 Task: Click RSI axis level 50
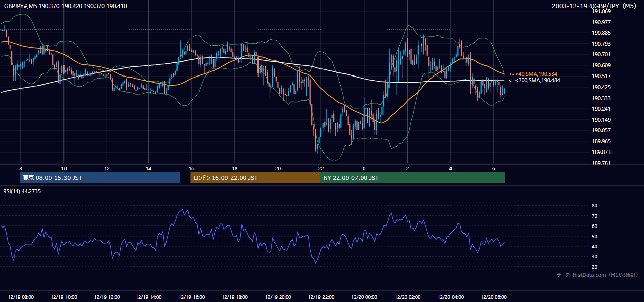point(594,236)
